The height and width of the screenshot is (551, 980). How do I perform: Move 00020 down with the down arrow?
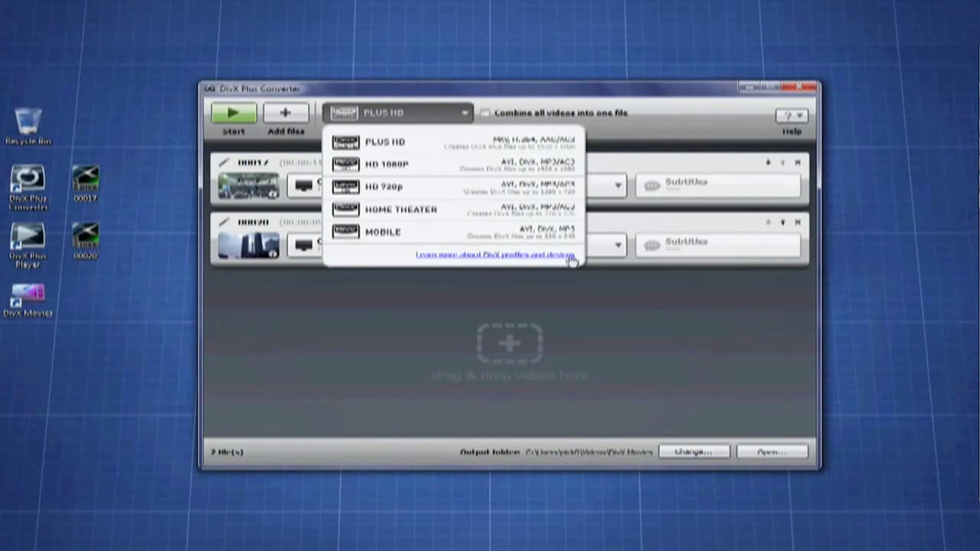click(768, 222)
